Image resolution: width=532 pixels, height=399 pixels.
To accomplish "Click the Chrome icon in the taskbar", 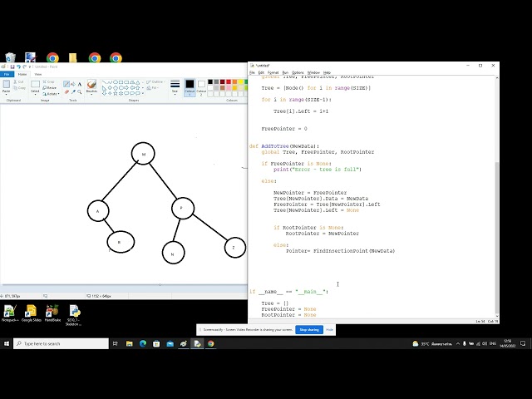I will pyautogui.click(x=210, y=343).
